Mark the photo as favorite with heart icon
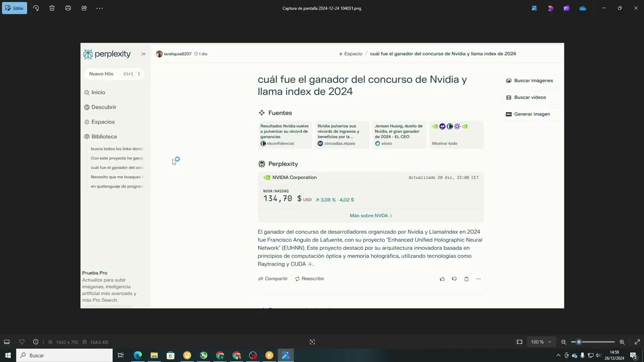The image size is (644, 362). pyautogui.click(x=22, y=342)
